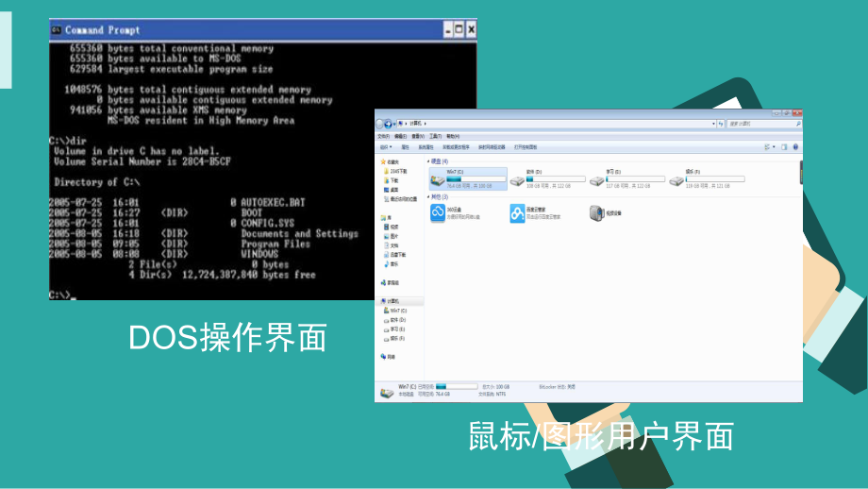Image resolution: width=868 pixels, height=489 pixels.
Task: Open the recent pages dropdown beside forward arrow
Action: (394, 124)
